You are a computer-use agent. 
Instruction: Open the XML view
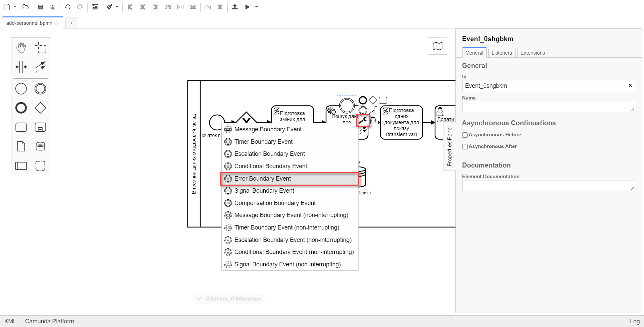10,321
